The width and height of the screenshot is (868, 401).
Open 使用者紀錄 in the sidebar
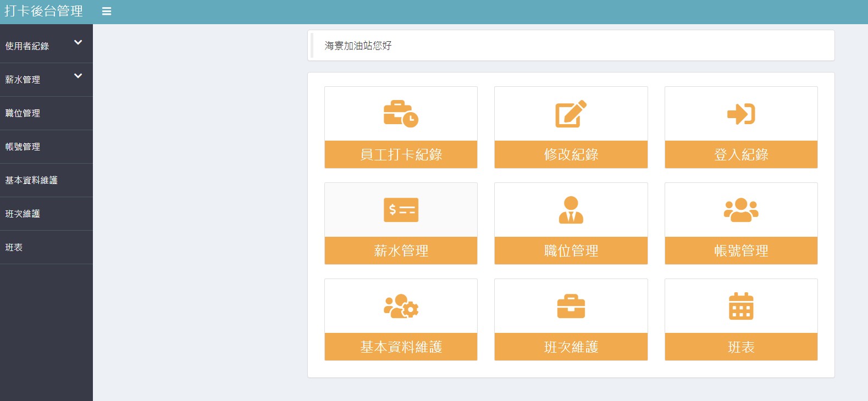tap(27, 46)
